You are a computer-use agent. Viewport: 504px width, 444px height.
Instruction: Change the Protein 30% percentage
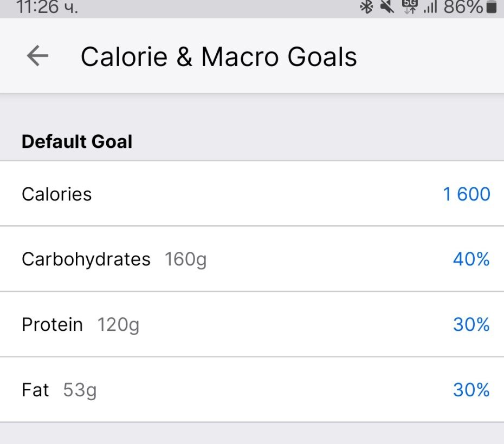471,324
